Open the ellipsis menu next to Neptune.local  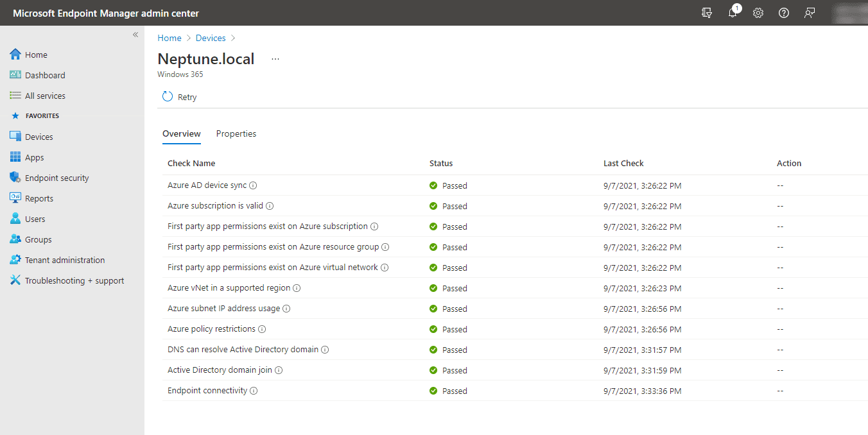click(x=275, y=59)
